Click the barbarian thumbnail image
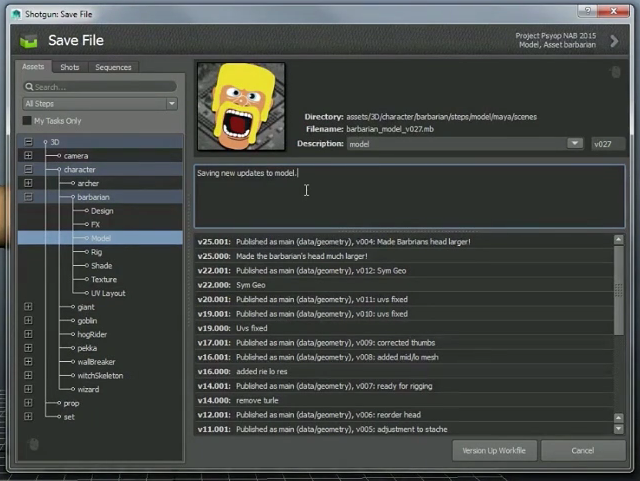Screen dimensions: 640x481 [241, 107]
